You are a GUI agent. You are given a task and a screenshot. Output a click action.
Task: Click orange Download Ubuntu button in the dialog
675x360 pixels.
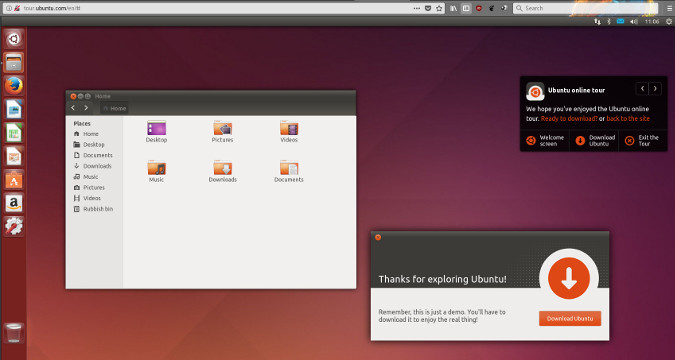tap(570, 319)
